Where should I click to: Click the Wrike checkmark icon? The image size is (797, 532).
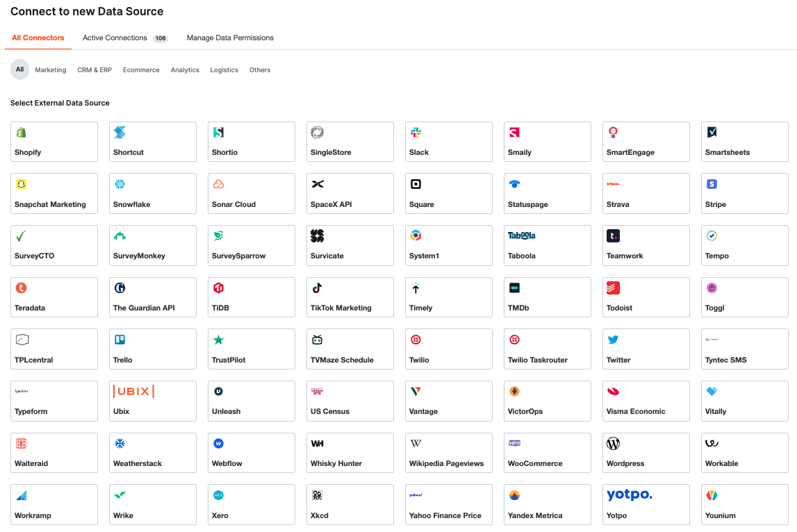120,494
